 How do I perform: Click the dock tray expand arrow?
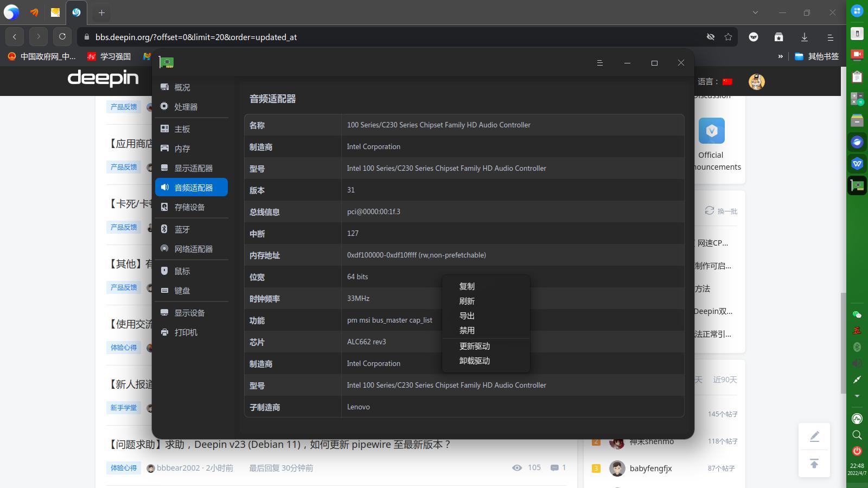pos(857,396)
